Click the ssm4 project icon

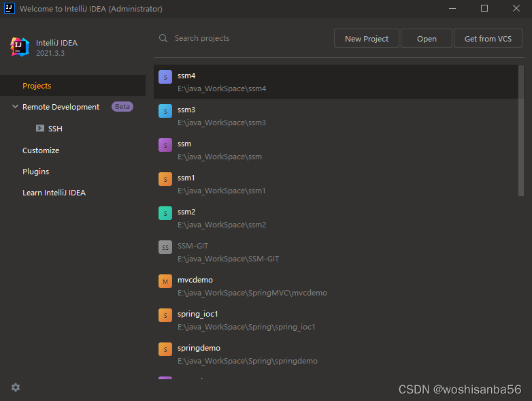165,77
